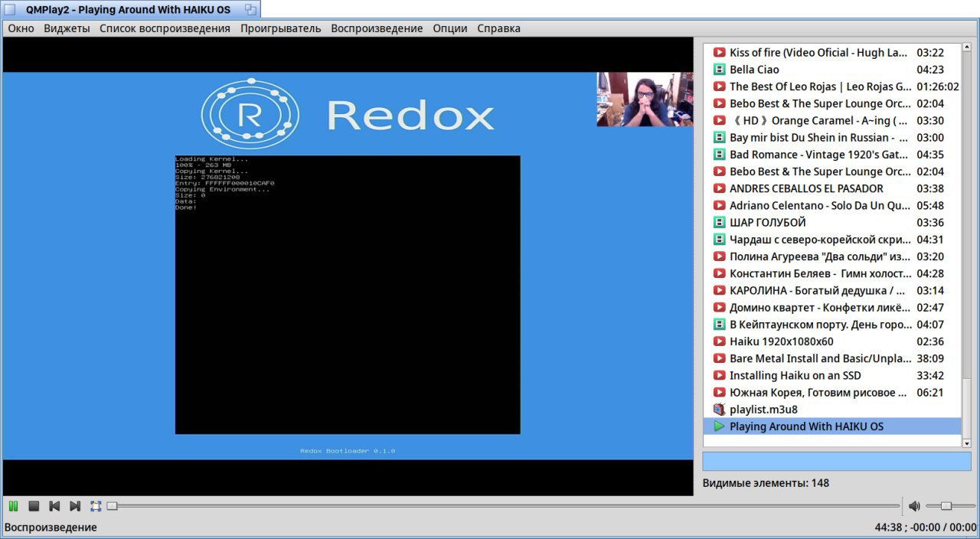Select 'Чардаш с северо-корейской' entry

pos(832,240)
